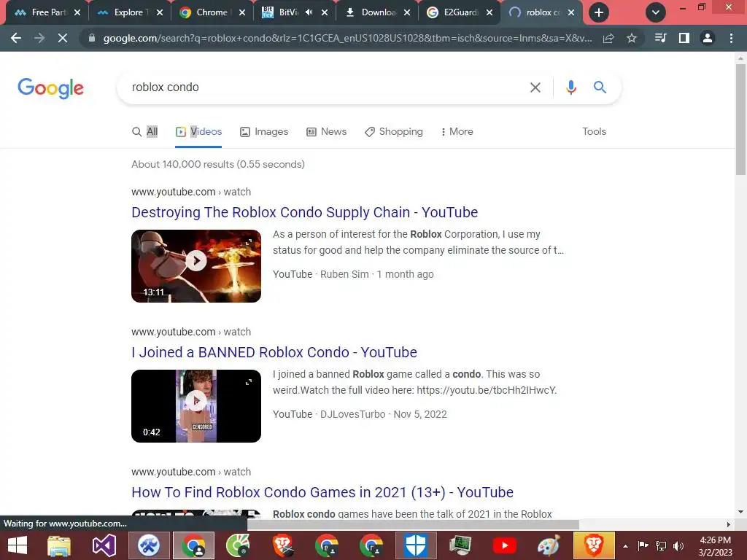Close the Downloads browser tab

coord(407,12)
